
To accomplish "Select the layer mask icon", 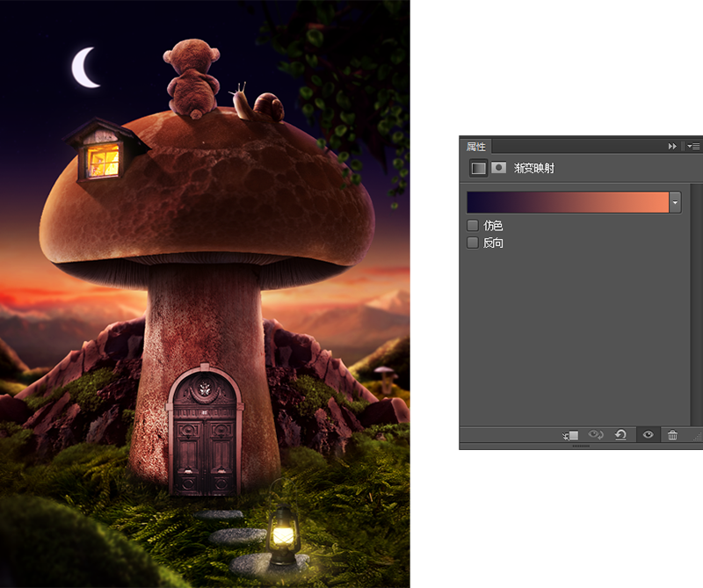I will click(x=498, y=168).
